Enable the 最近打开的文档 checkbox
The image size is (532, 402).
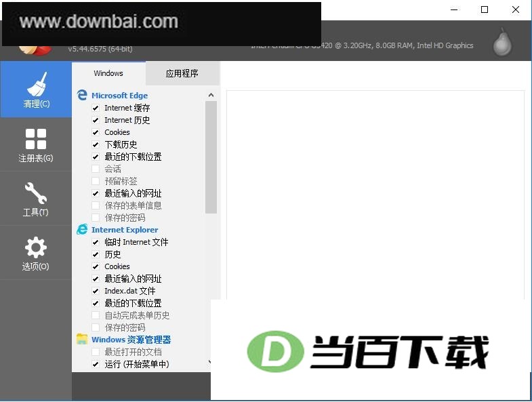click(x=96, y=352)
